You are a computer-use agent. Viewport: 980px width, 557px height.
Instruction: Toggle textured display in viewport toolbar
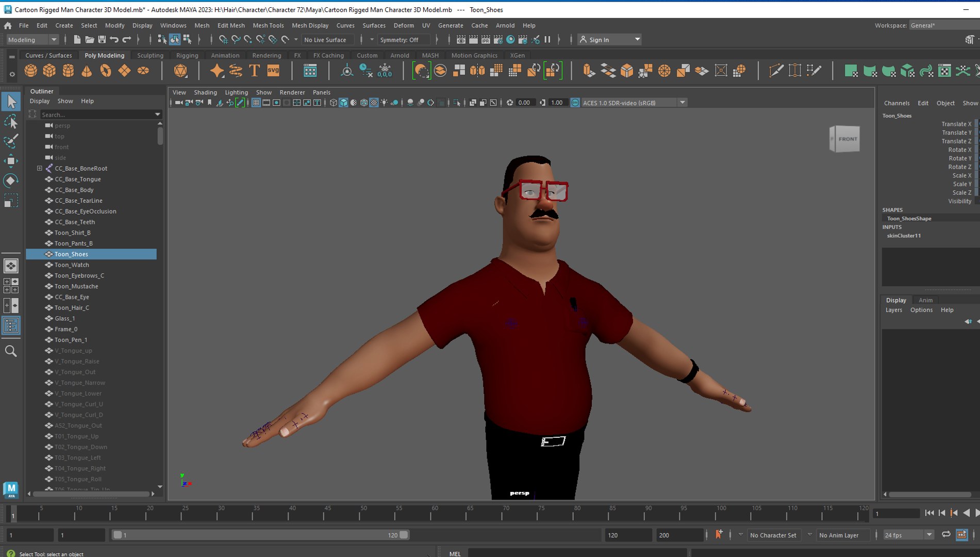pos(374,103)
